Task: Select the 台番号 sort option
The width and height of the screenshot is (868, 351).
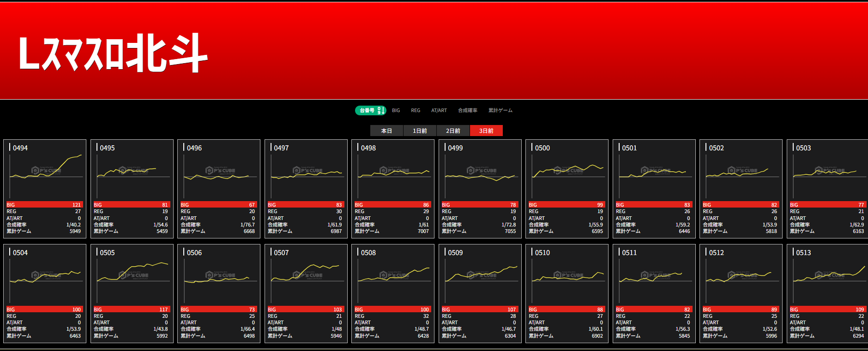Action: (368, 111)
